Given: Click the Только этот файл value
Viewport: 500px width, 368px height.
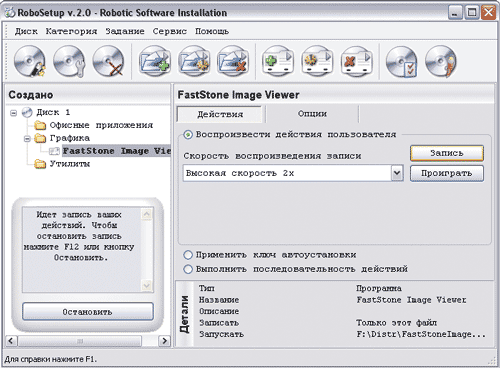Looking at the screenshot, I should tap(396, 323).
